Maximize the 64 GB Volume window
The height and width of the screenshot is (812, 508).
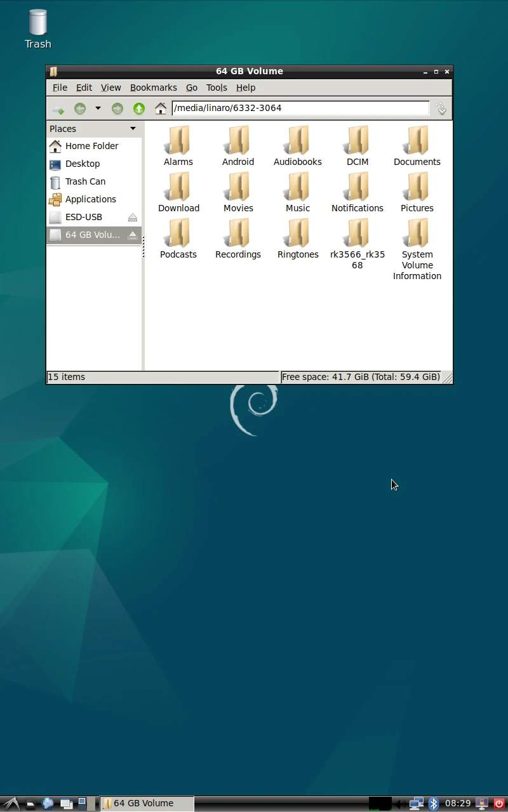click(x=436, y=72)
